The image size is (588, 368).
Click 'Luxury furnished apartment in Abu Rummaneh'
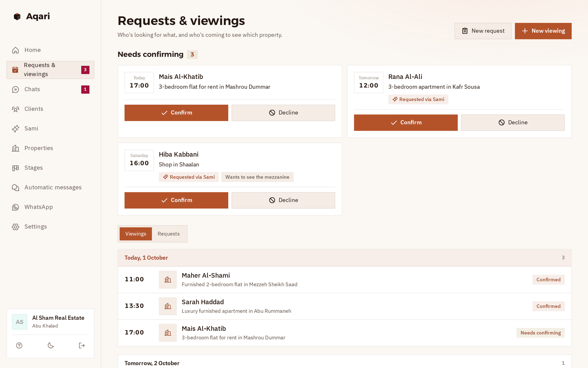tap(236, 311)
